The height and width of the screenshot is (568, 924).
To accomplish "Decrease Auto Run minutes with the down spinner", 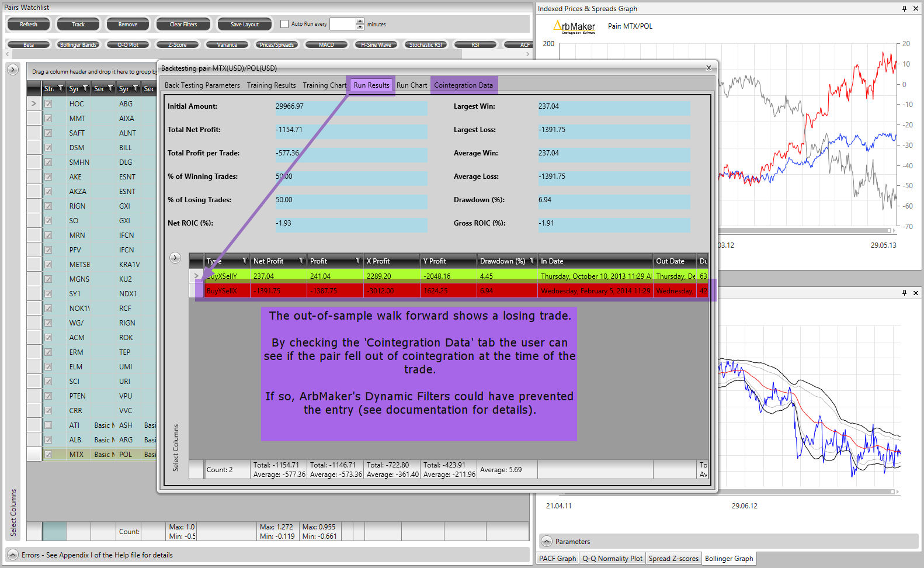I will tap(360, 27).
